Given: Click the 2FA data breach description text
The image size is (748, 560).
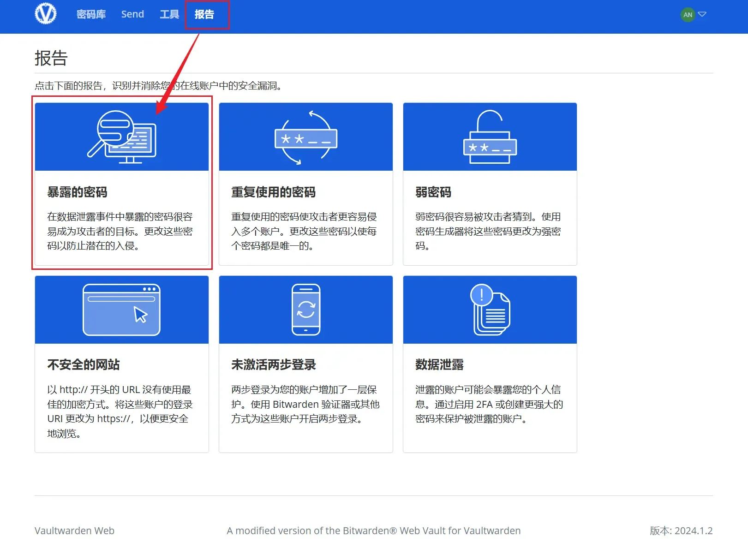Looking at the screenshot, I should (489, 404).
